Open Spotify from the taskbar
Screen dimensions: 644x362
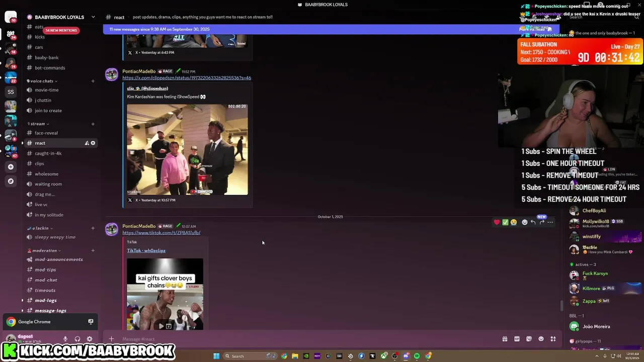pyautogui.click(x=417, y=356)
